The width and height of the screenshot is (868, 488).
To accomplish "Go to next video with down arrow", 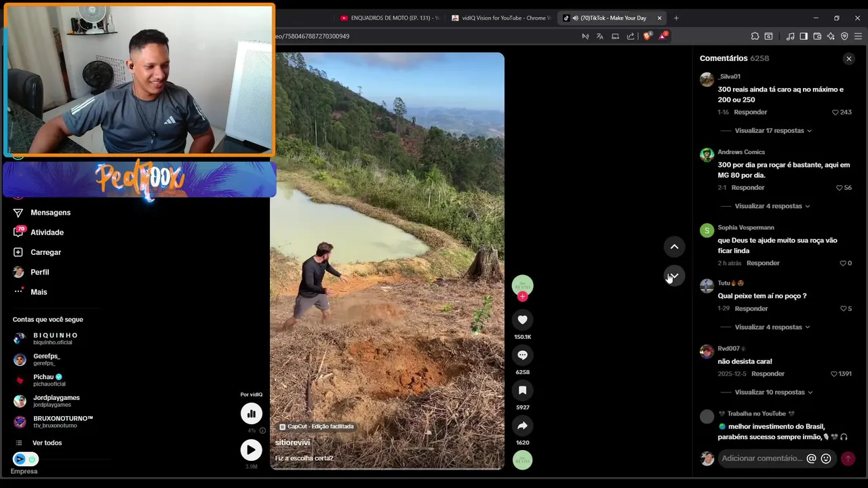I will pos(674,276).
